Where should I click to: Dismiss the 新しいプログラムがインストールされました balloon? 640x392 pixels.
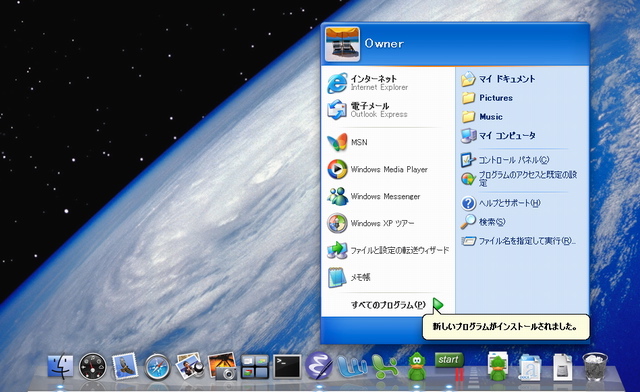pos(506,327)
